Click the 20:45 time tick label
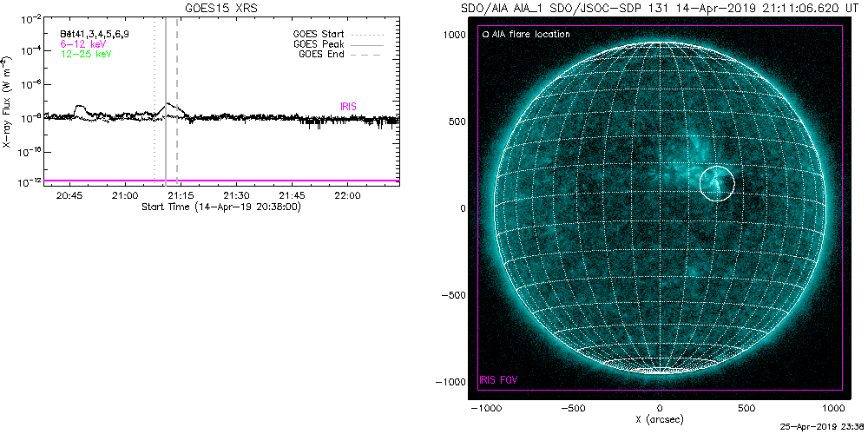 (x=69, y=196)
